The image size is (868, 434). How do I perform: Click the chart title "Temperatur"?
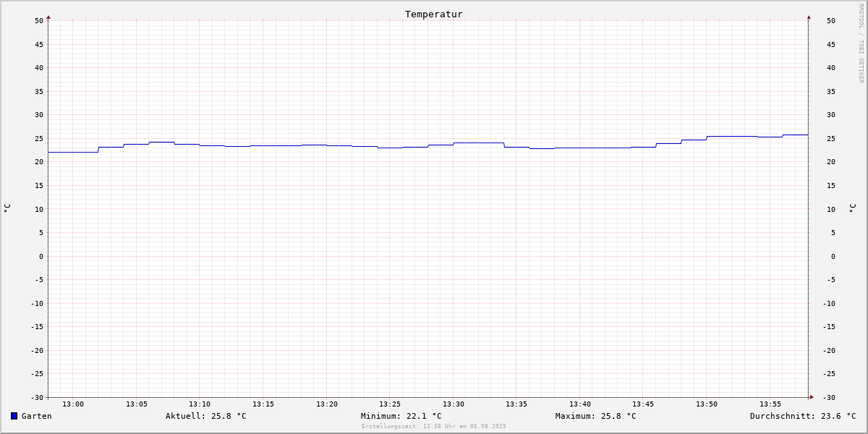434,14
